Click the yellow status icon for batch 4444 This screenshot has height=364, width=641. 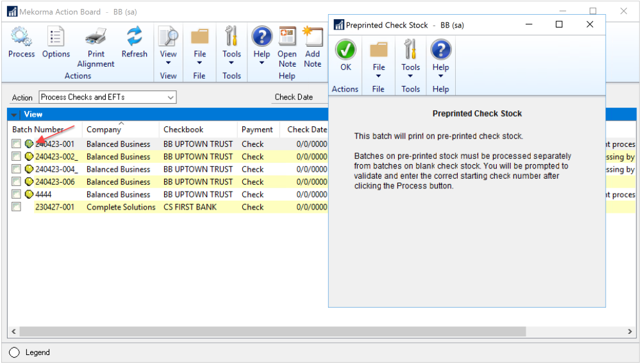coord(29,194)
